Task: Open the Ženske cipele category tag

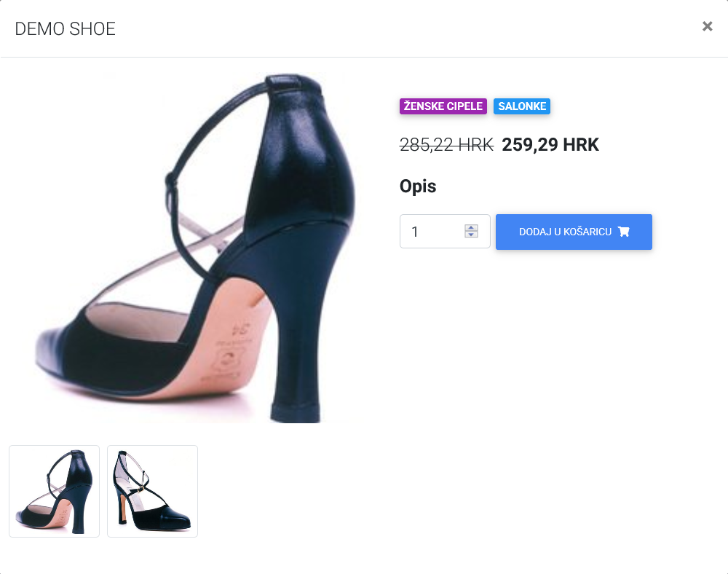Action: point(443,106)
